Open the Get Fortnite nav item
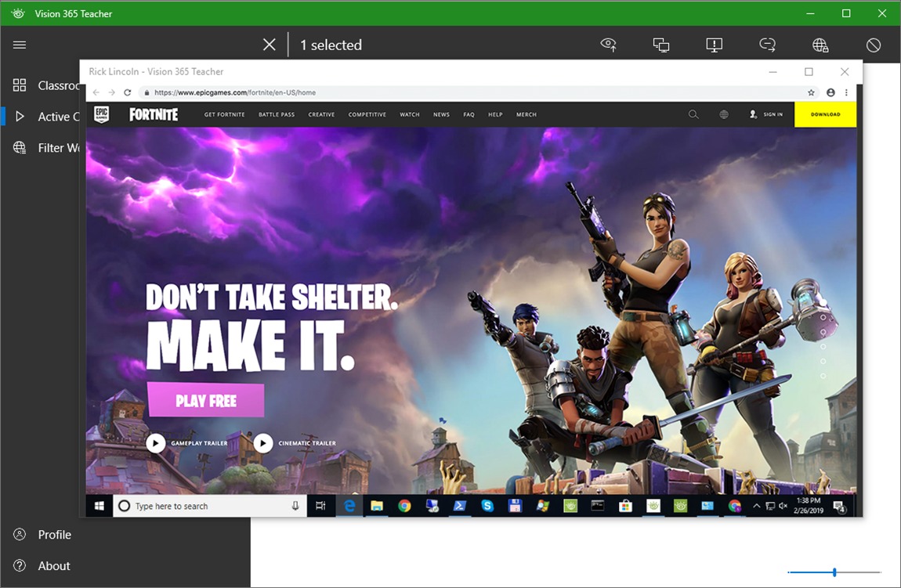 (x=224, y=115)
